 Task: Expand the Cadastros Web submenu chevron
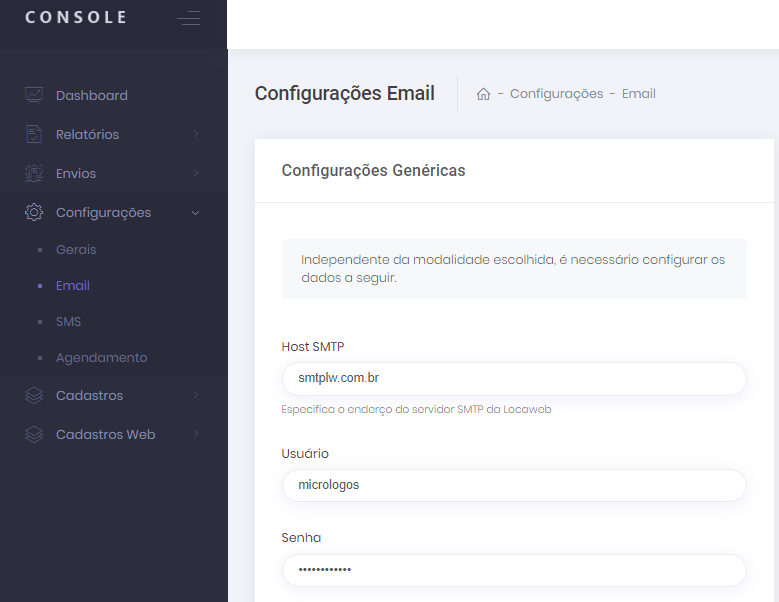click(x=196, y=434)
